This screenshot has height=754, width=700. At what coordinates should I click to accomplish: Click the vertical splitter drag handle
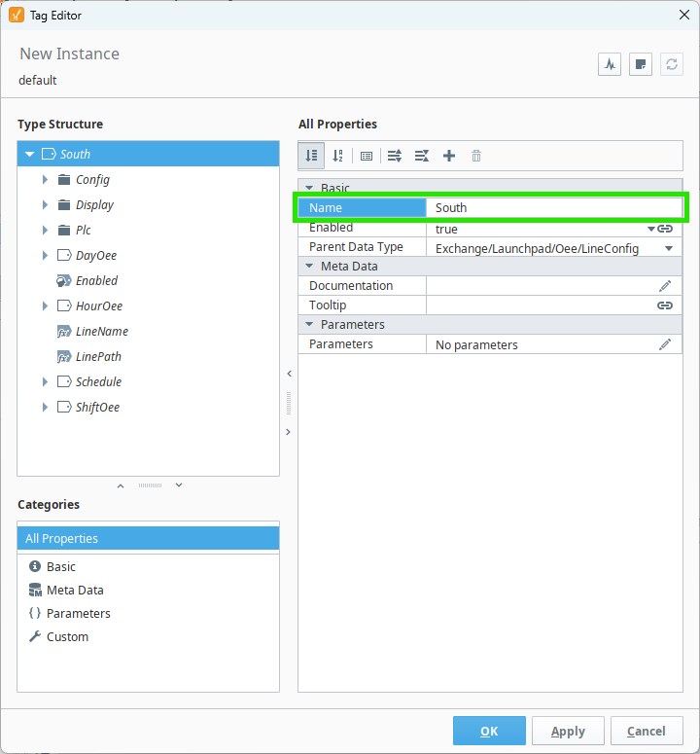[x=288, y=402]
